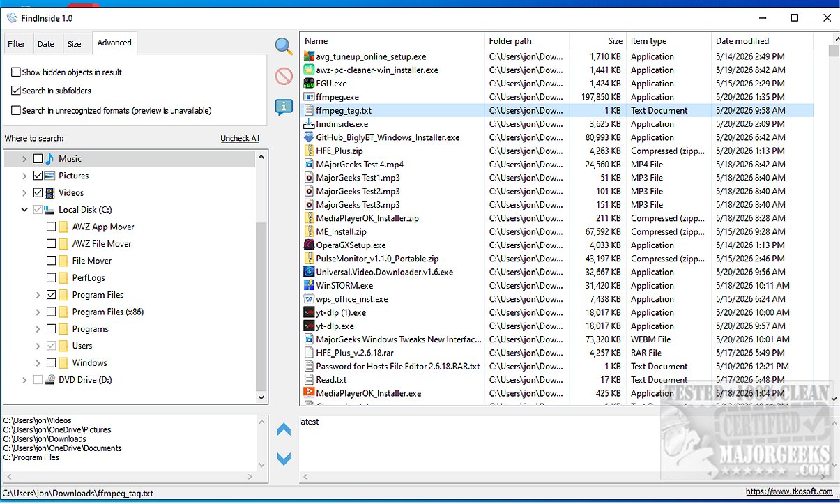The image size is (840, 504).
Task: Click the folder tree vertical scrollbar
Action: point(261,277)
